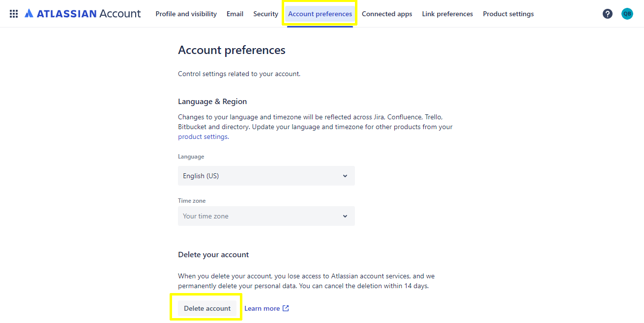
Task: Open the Link preferences tab
Action: (447, 14)
